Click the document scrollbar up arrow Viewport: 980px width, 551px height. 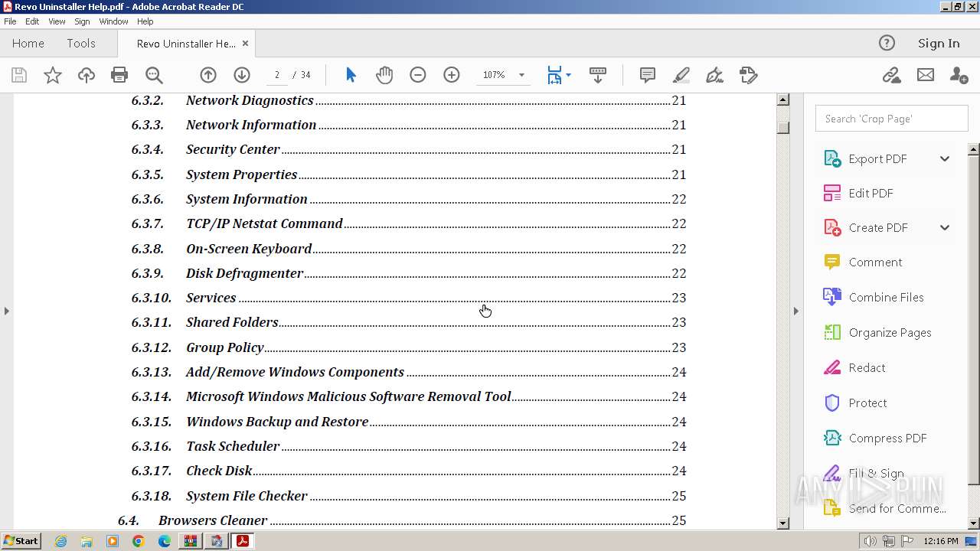[x=783, y=99]
